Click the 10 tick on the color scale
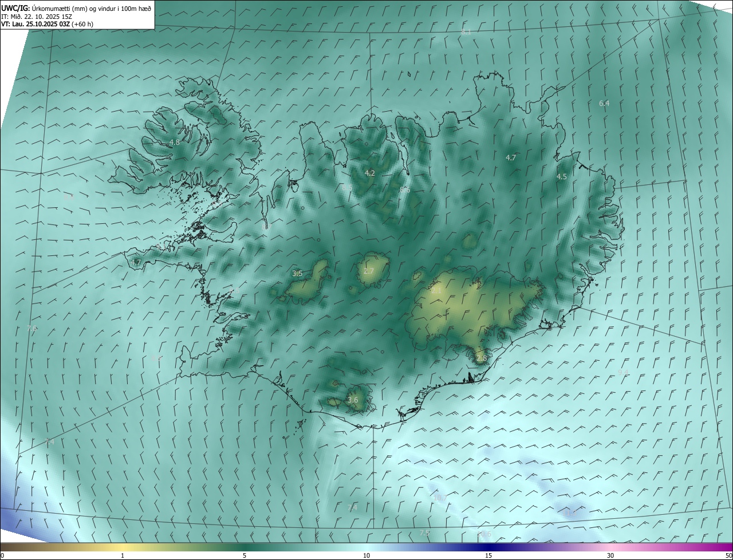733x560 pixels. [366, 555]
